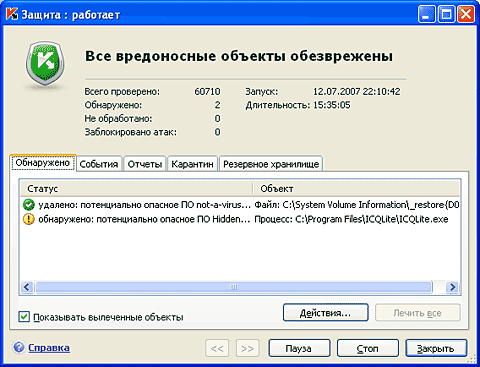Sort by the Статус column header
480x367 pixels.
click(136, 189)
